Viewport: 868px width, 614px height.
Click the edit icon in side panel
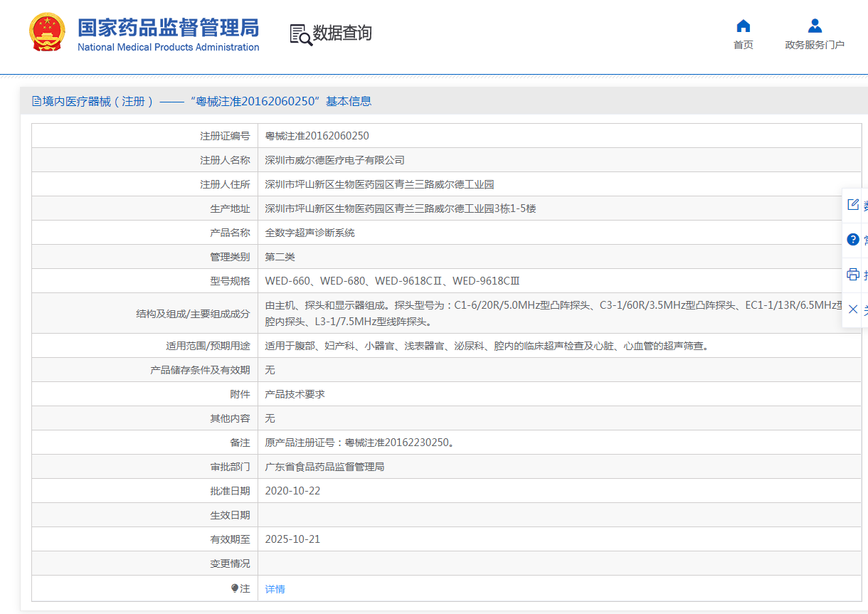(x=853, y=205)
